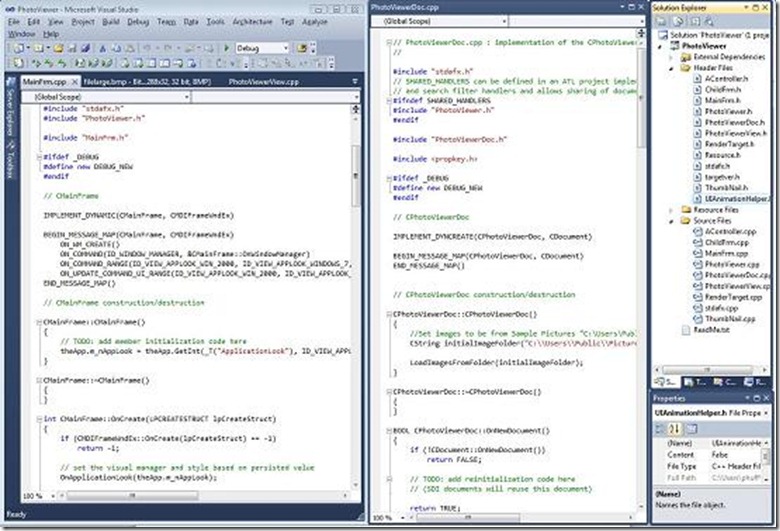Open the Global Scope dropdown in MainFrm.cpp

[106, 97]
